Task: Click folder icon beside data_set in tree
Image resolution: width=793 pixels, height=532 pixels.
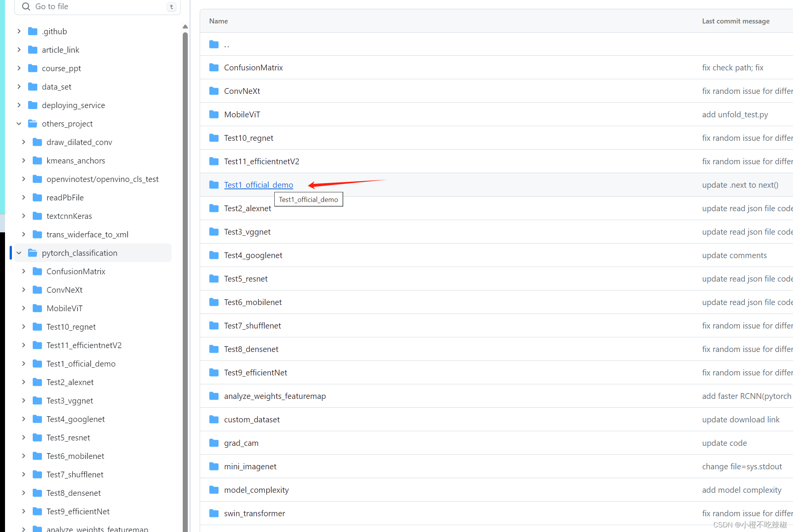Action: point(33,87)
